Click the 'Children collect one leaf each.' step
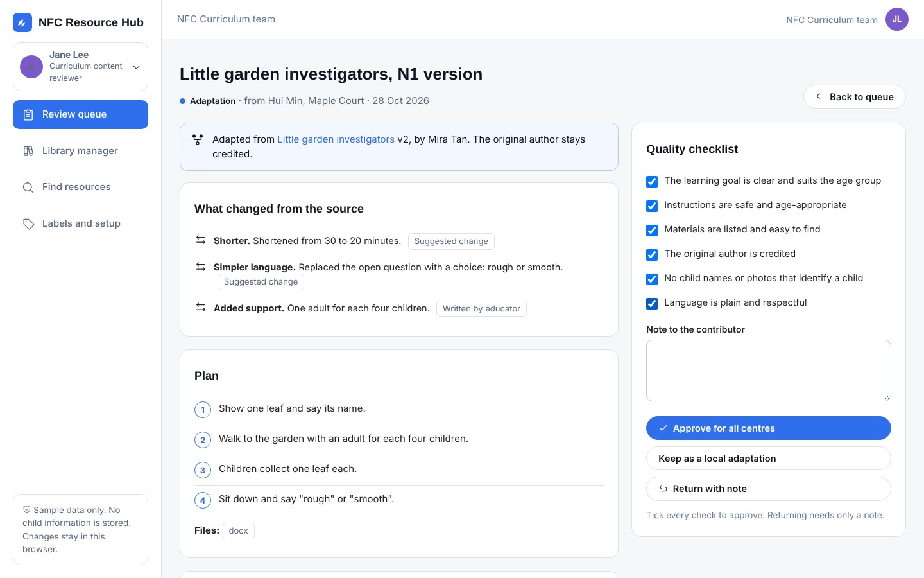The height and width of the screenshot is (578, 924). (x=287, y=469)
